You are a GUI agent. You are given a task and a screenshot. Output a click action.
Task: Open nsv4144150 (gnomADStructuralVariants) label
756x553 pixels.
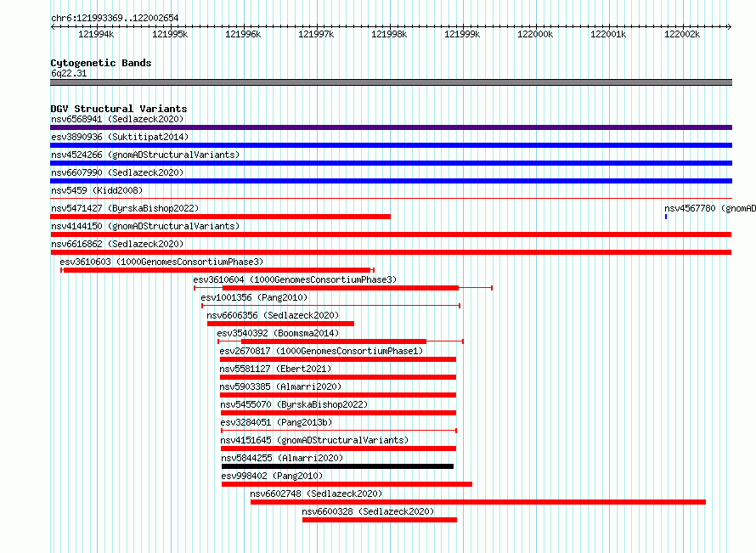tap(145, 226)
